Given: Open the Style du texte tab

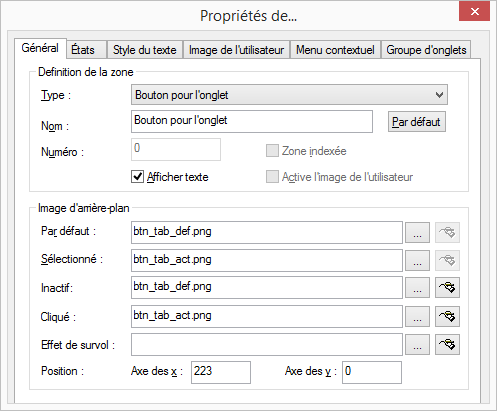Looking at the screenshot, I should 145,50.
